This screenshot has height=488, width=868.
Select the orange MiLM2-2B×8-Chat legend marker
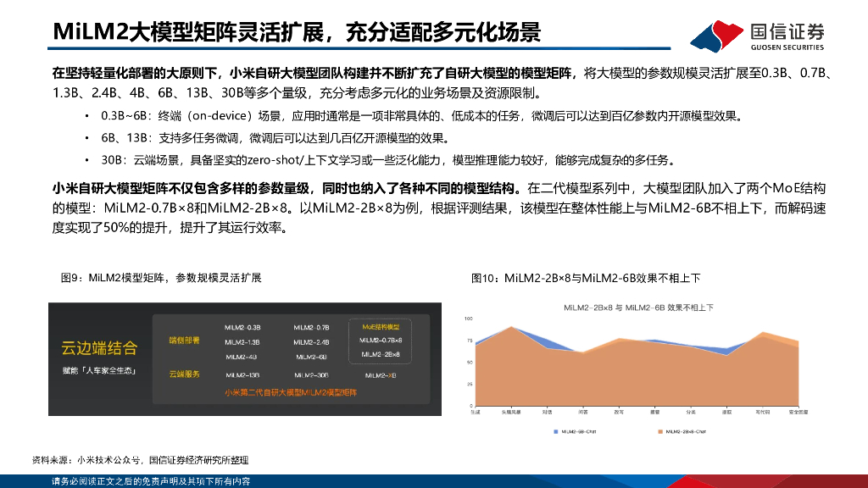pos(661,432)
